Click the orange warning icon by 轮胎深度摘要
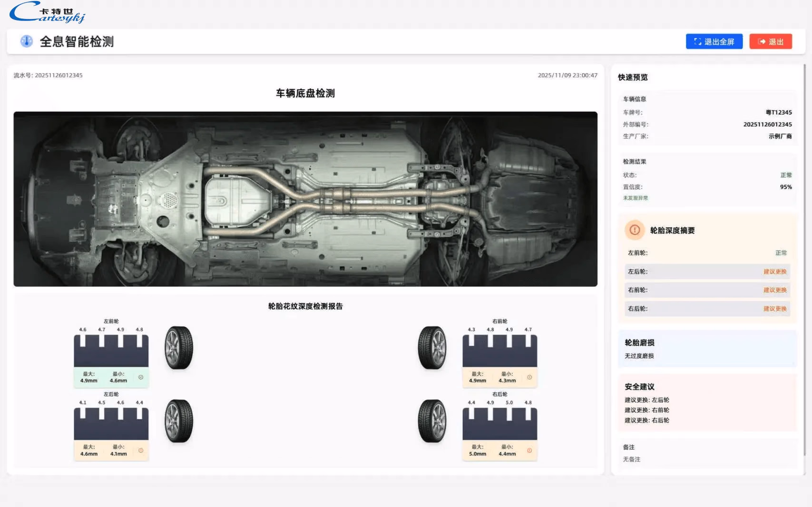This screenshot has height=507, width=812. click(x=635, y=230)
